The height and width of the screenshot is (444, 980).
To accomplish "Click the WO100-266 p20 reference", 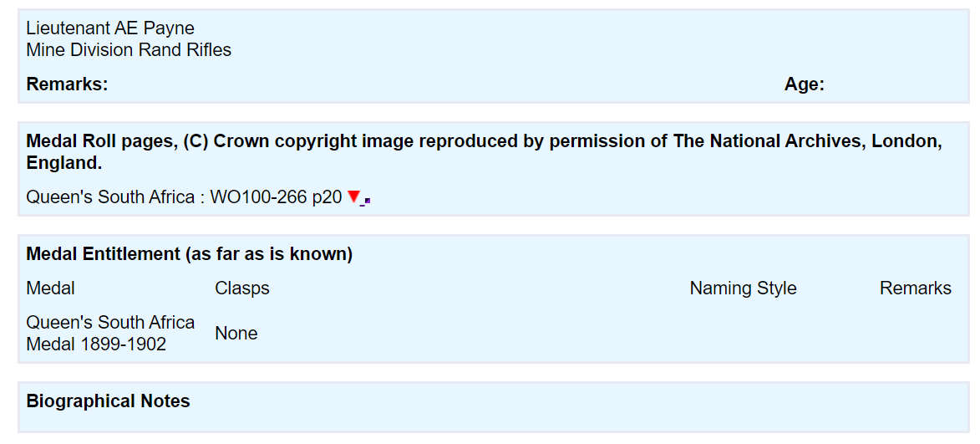I will (276, 197).
